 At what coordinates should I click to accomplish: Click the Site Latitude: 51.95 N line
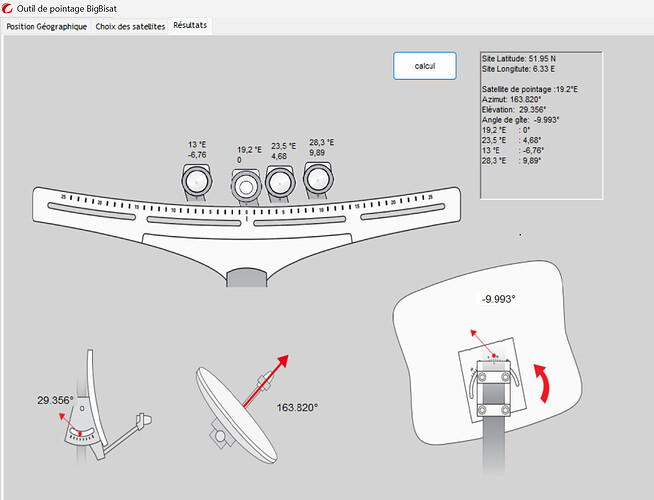518,59
